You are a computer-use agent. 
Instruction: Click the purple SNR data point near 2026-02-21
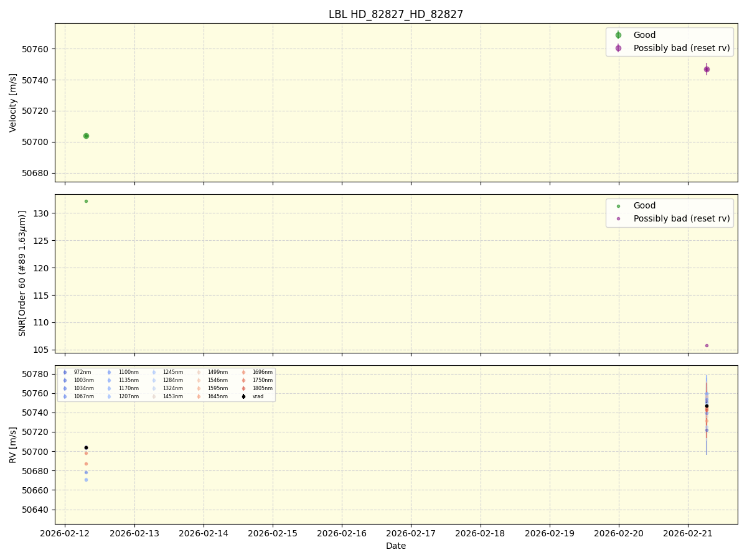(707, 344)
